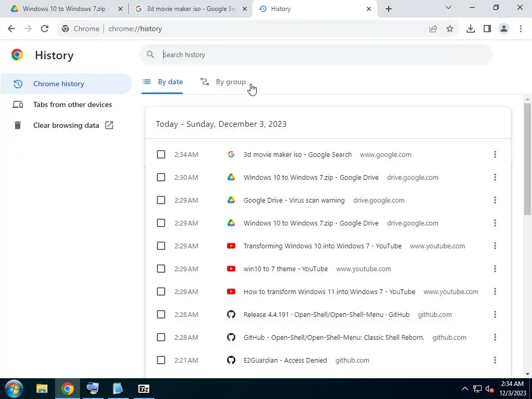Open 3d movie maker iso - Google Search link
The height and width of the screenshot is (399, 532).
pyautogui.click(x=298, y=154)
